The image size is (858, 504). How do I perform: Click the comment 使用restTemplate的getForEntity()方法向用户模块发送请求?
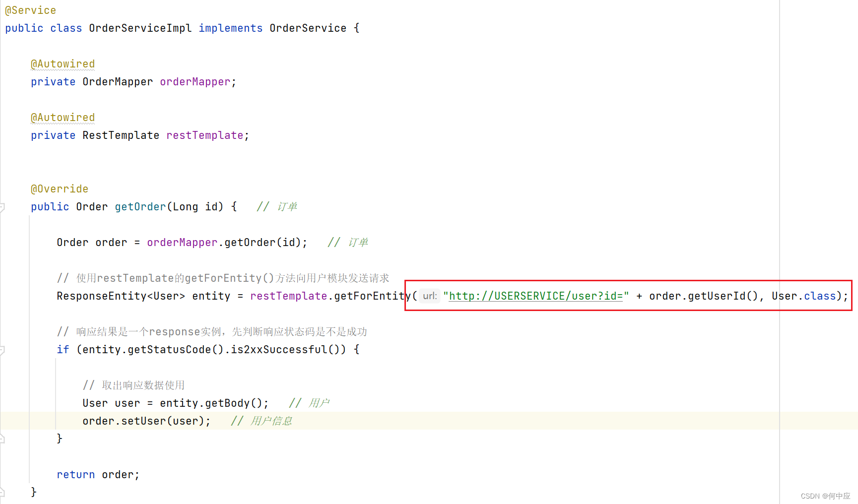click(223, 278)
